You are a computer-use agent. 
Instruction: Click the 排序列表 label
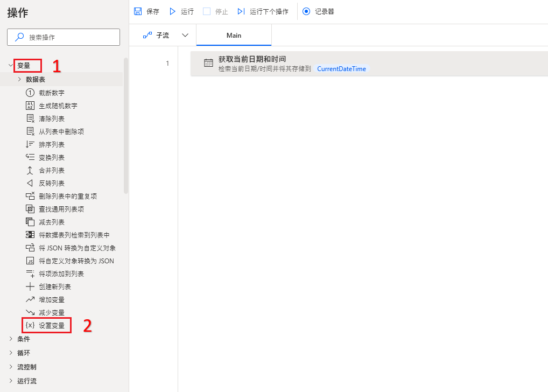tap(52, 144)
